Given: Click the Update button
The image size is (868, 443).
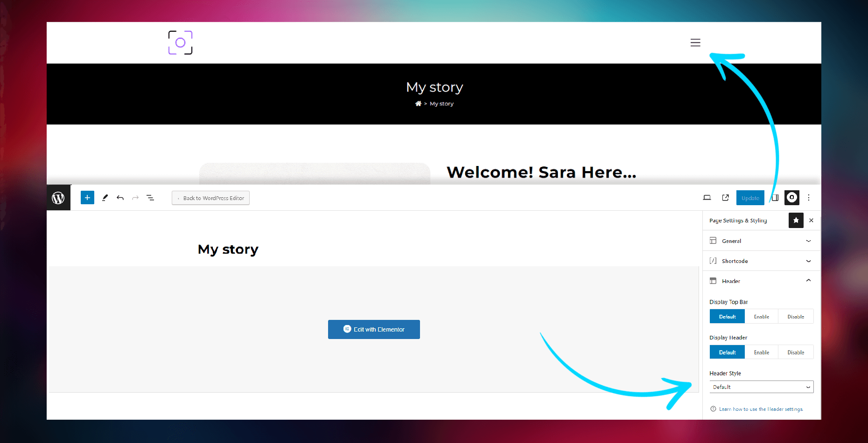Looking at the screenshot, I should coord(750,198).
